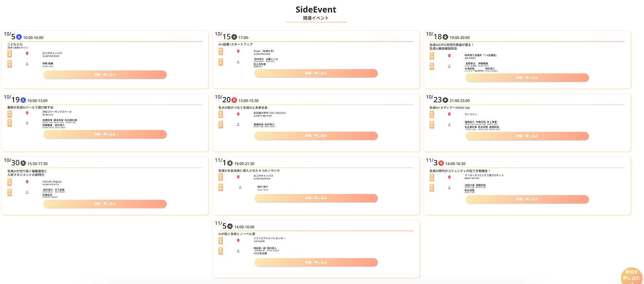The height and width of the screenshot is (284, 644).
Task: Click location pin icon in 10/18 event card
Action: tap(449, 56)
